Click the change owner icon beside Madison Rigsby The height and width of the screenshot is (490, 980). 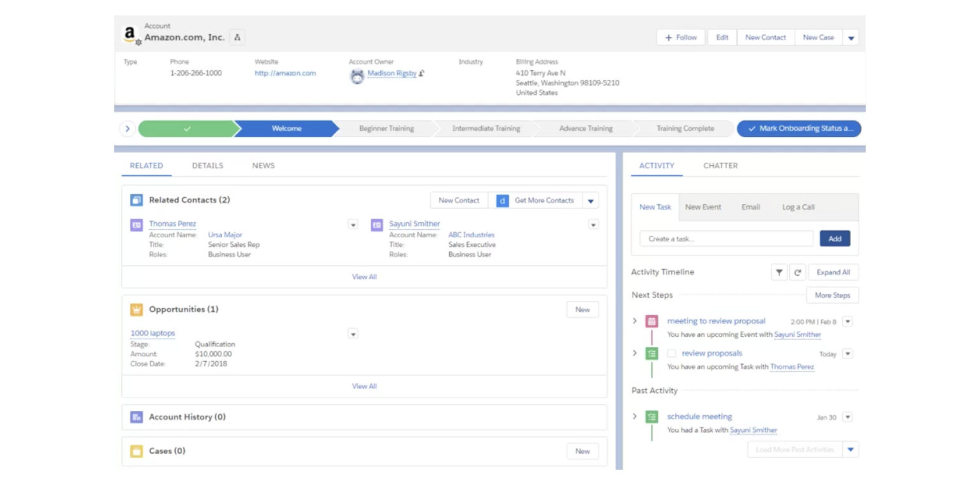421,73
